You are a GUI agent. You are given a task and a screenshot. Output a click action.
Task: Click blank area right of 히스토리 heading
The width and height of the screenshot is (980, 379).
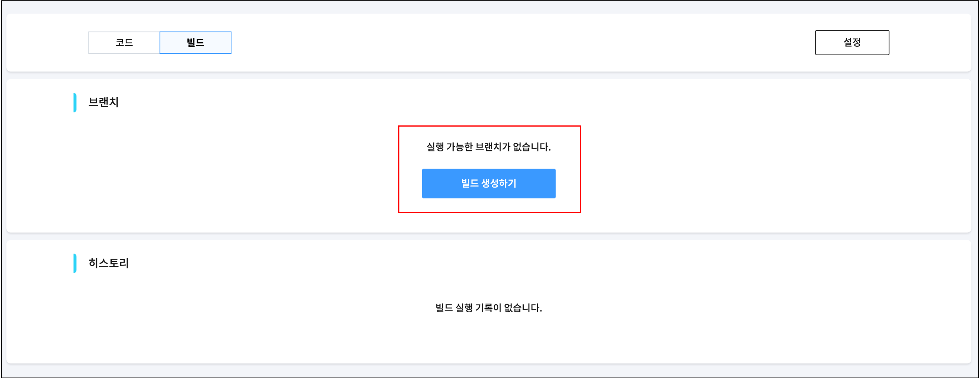[457, 263]
